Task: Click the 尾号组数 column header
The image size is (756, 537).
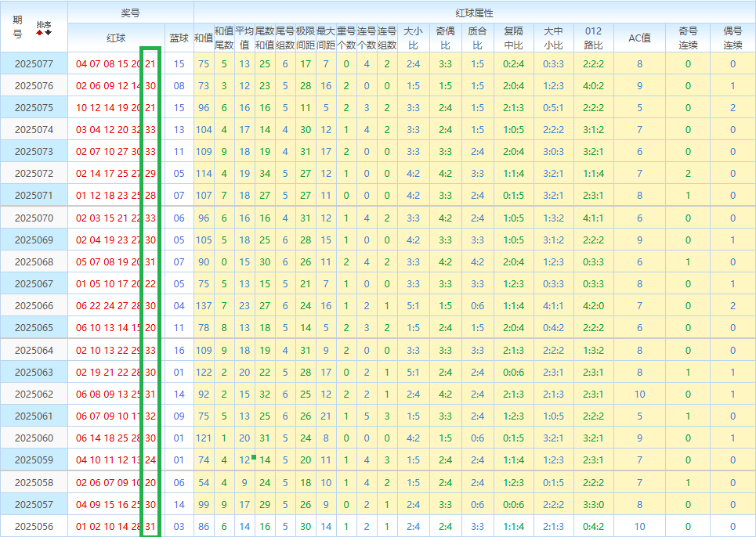Action: click(285, 38)
